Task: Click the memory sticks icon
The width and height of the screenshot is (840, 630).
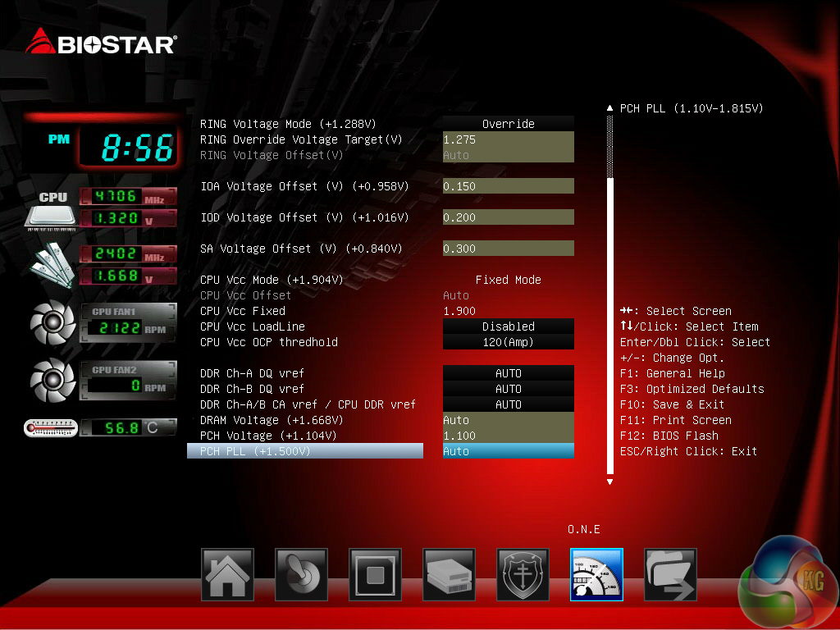Action: click(x=52, y=265)
